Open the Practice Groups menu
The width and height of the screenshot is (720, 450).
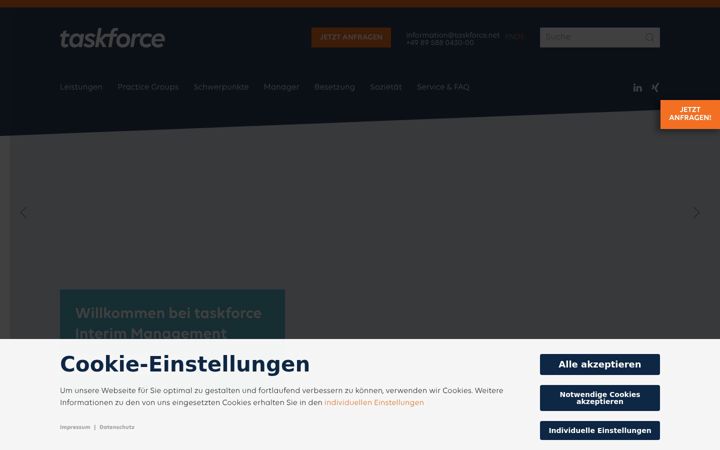click(148, 87)
